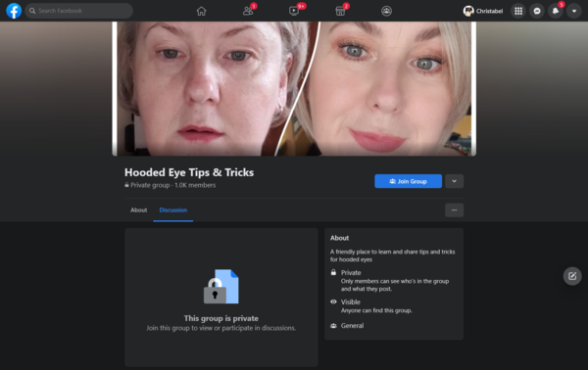
Task: Go to the Home feed icon
Action: pyautogui.click(x=201, y=11)
